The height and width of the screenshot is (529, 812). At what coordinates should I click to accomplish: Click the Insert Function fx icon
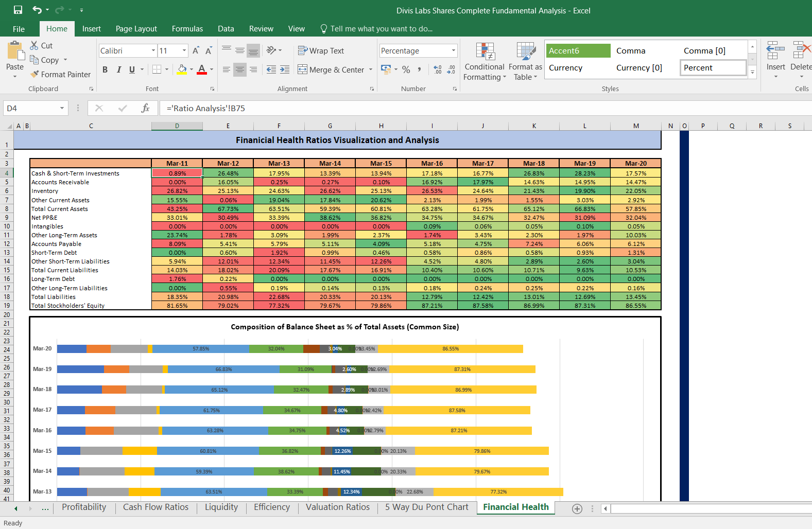[x=145, y=108]
